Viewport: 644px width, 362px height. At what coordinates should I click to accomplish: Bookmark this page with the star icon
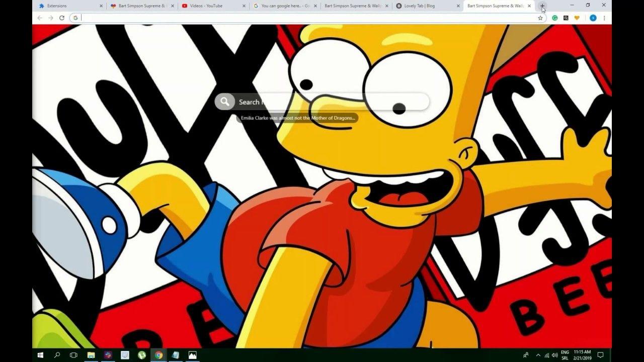click(x=540, y=18)
